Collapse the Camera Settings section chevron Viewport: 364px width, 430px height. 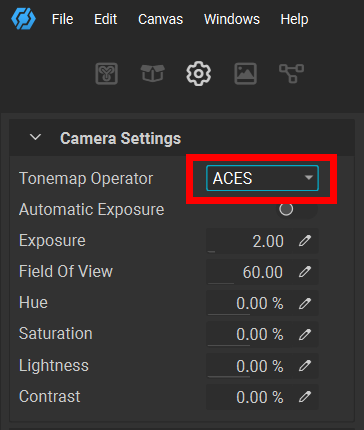35,137
